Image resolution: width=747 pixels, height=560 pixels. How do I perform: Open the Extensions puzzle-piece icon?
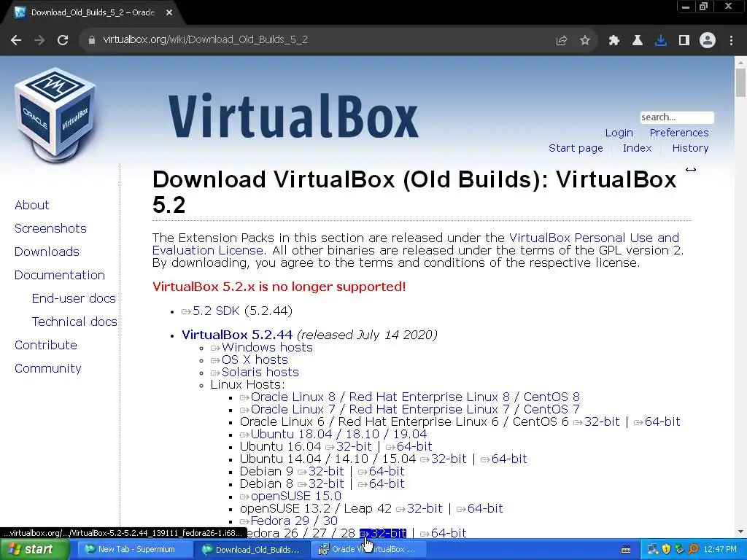tap(614, 41)
